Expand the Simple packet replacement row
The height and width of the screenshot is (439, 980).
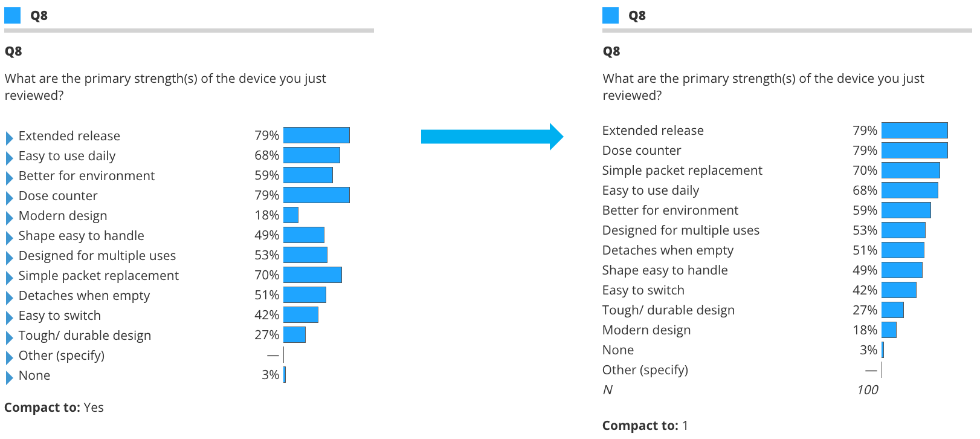click(9, 278)
